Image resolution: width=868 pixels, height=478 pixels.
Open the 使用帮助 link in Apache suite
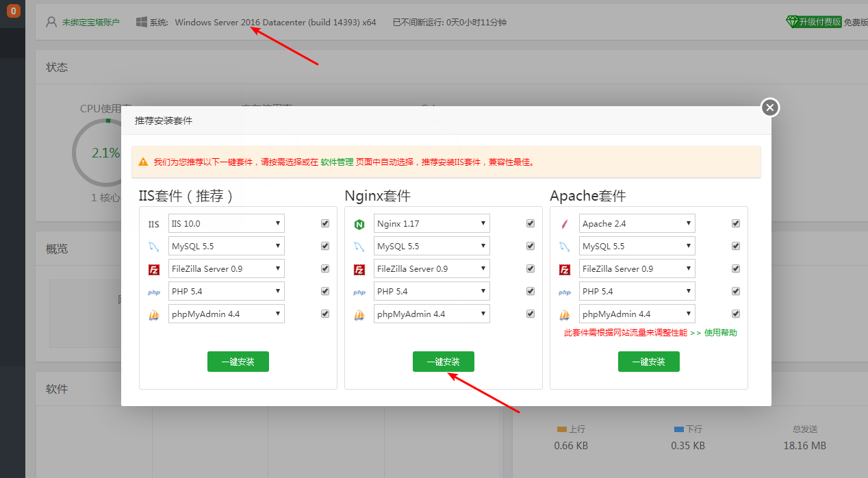pos(721,333)
